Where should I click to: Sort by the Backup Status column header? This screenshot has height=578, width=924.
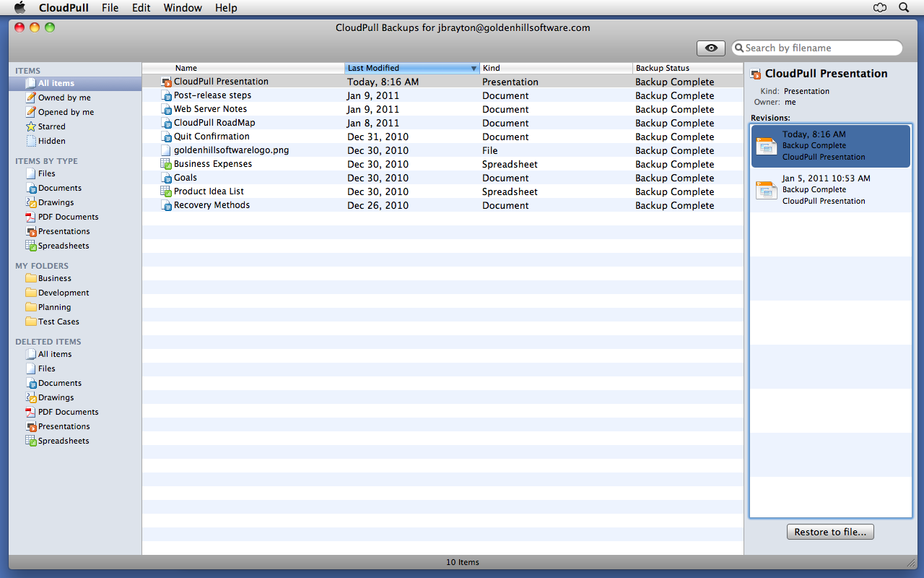(687, 68)
